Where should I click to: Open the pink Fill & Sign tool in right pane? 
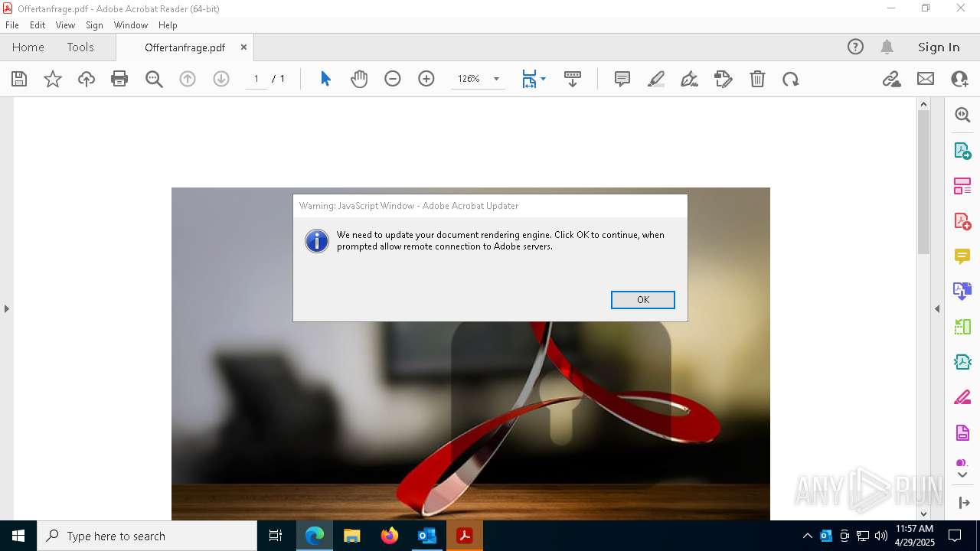tap(962, 397)
